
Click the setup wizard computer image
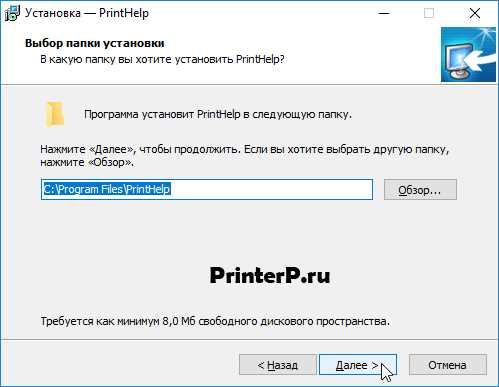(x=468, y=54)
